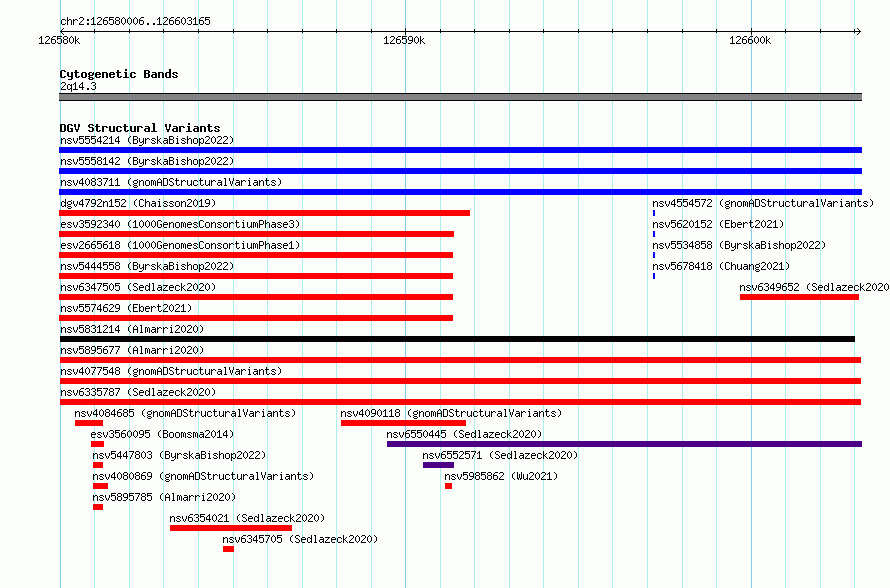Open nsv5534858 (ByrskaBishop2022) label

click(739, 245)
